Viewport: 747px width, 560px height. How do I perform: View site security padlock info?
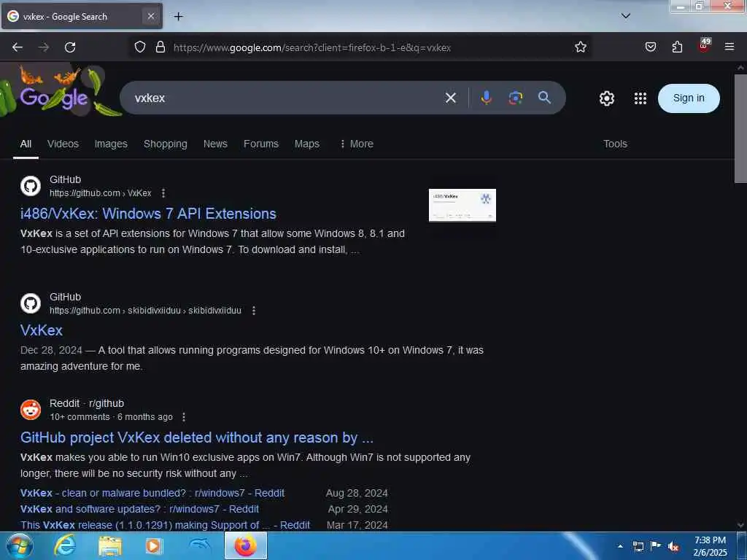coord(160,47)
